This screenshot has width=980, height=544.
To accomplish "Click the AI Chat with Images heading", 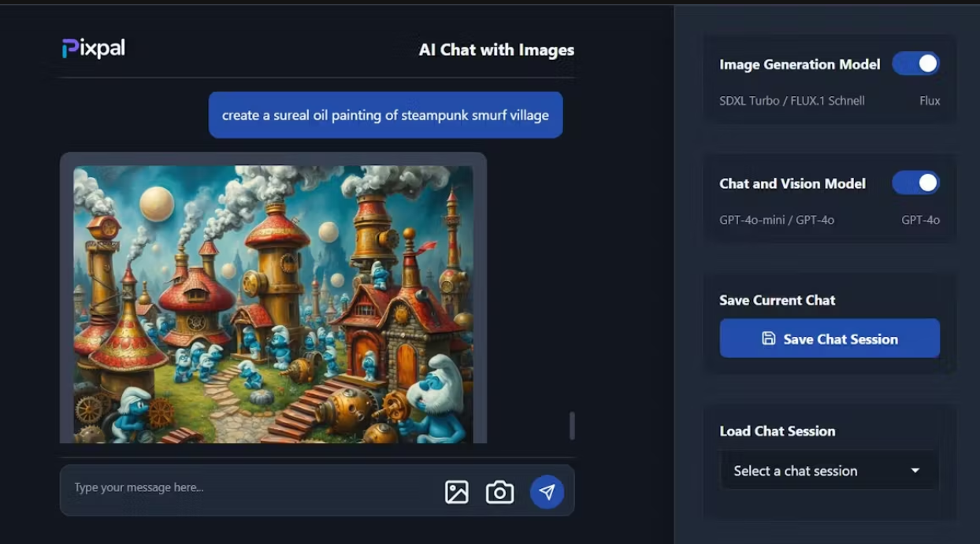I will click(496, 50).
